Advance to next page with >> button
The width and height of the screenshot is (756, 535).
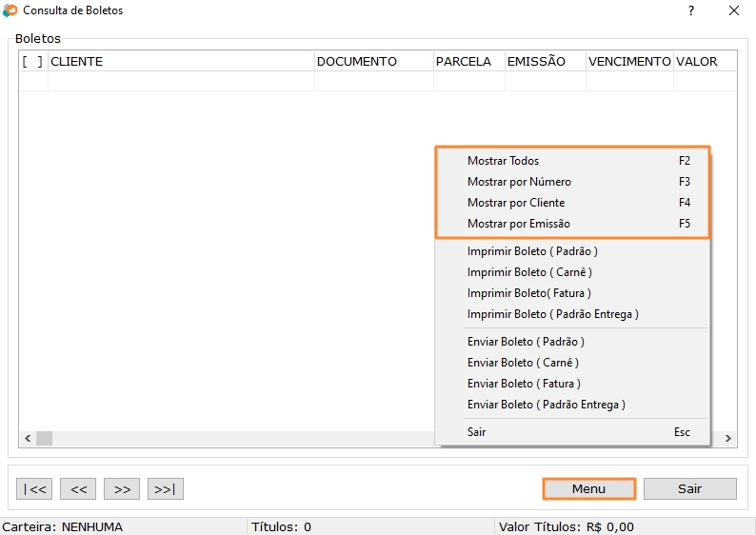coord(122,489)
